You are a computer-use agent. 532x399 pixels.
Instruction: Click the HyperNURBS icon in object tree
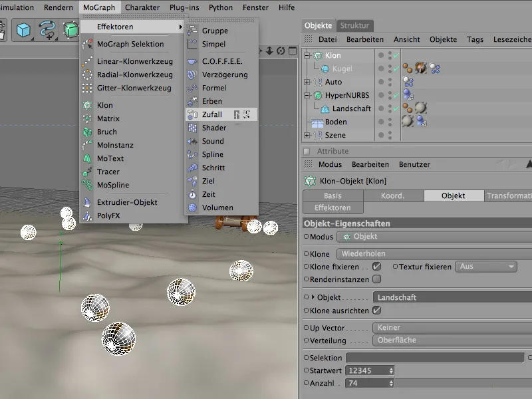click(318, 95)
